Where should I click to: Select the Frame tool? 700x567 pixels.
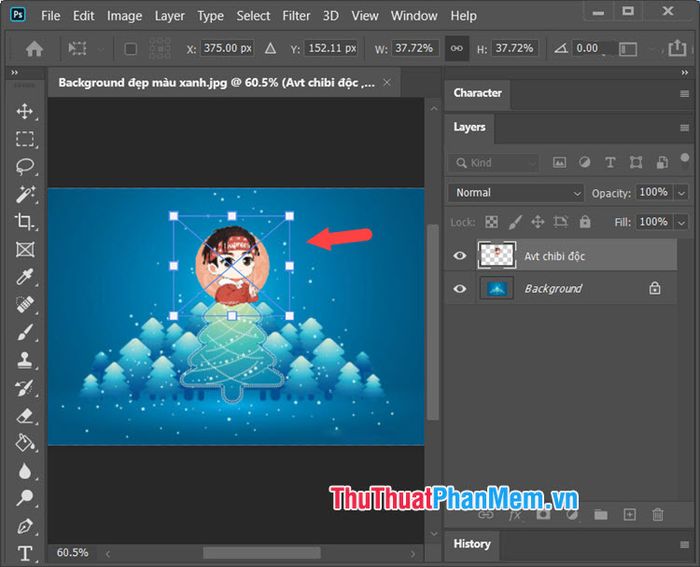25,249
